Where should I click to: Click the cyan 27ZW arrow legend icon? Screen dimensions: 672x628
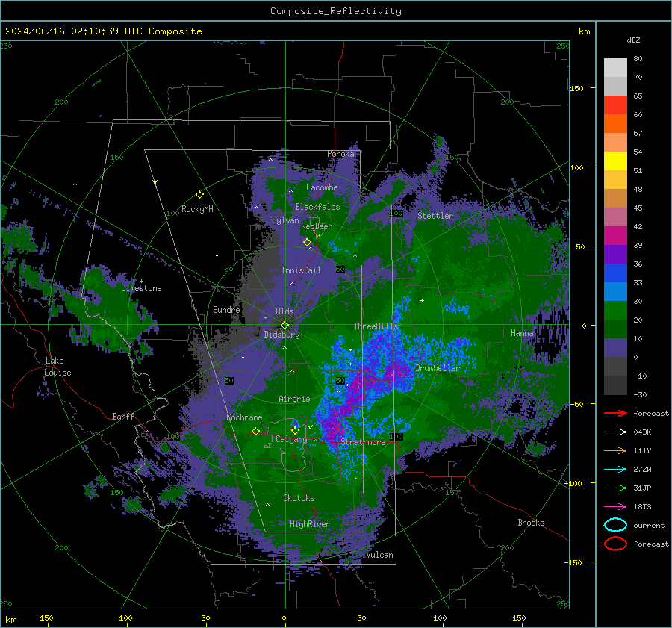pyautogui.click(x=615, y=470)
